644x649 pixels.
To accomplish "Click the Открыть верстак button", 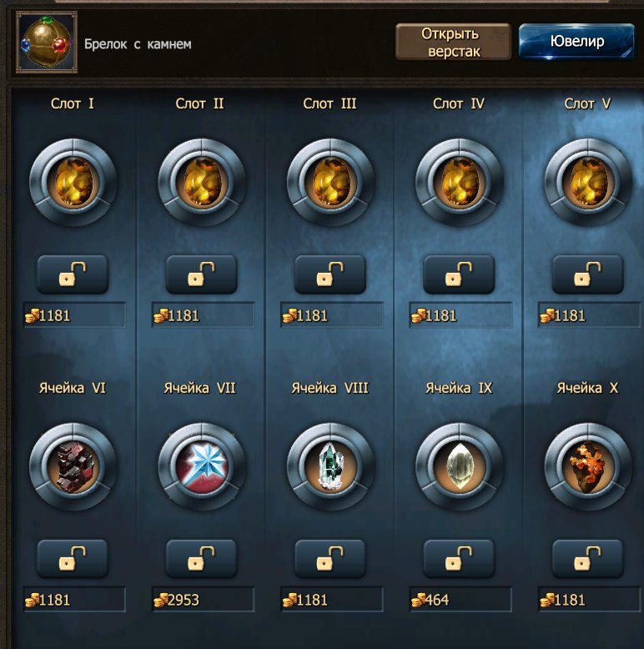I will (x=453, y=42).
